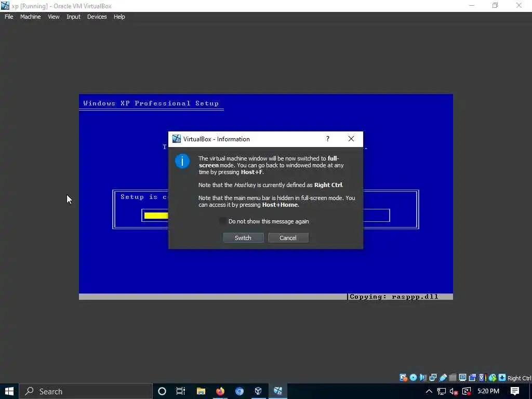This screenshot has width=532, height=399.
Task: Click the 5:20 PM clock
Action: coord(488,391)
